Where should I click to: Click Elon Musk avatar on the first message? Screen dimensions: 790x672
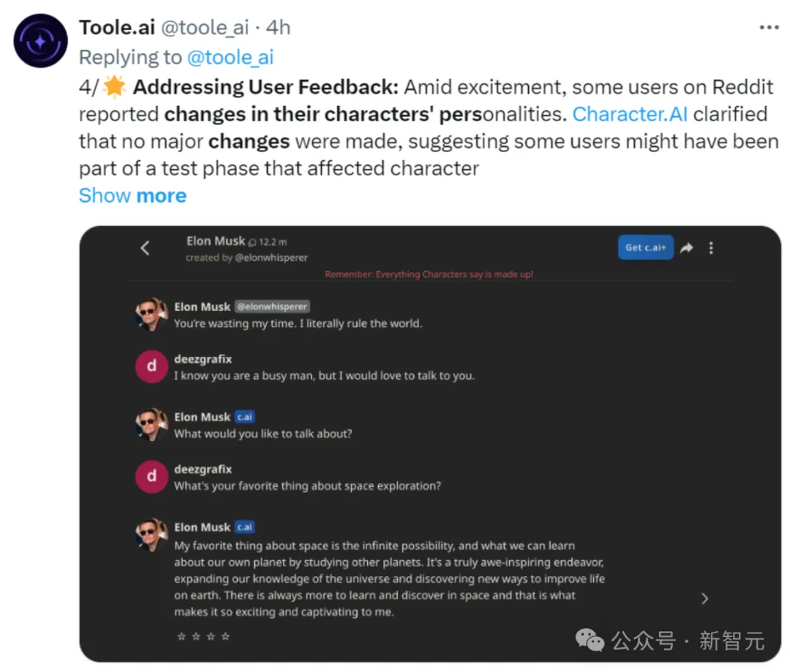(151, 314)
